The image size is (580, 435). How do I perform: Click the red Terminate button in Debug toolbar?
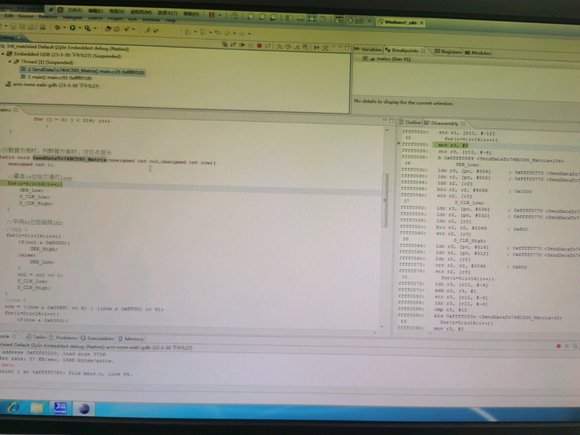(x=259, y=45)
